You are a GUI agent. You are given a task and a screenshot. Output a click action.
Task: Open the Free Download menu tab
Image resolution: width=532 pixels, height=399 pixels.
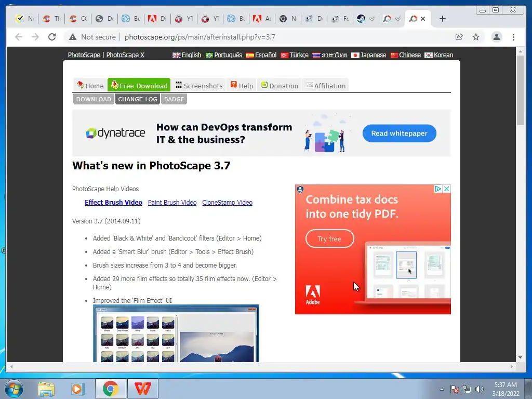[139, 85]
